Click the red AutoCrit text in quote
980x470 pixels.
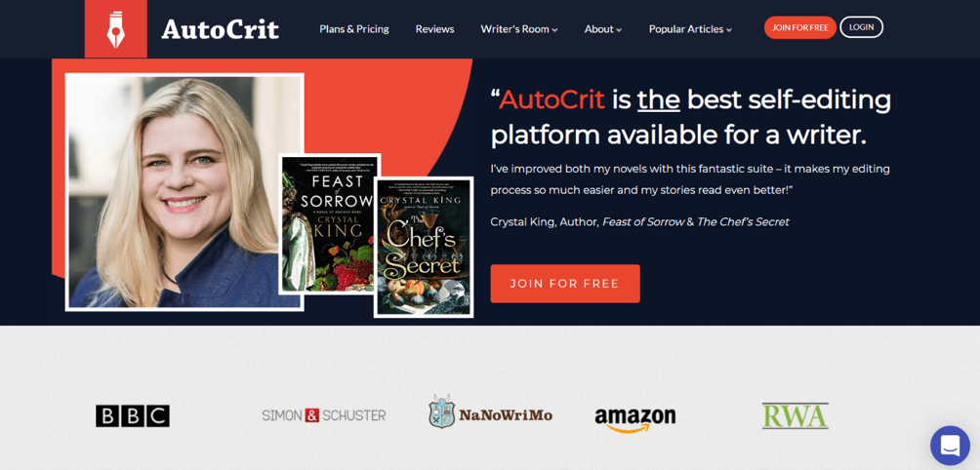pyautogui.click(x=551, y=99)
